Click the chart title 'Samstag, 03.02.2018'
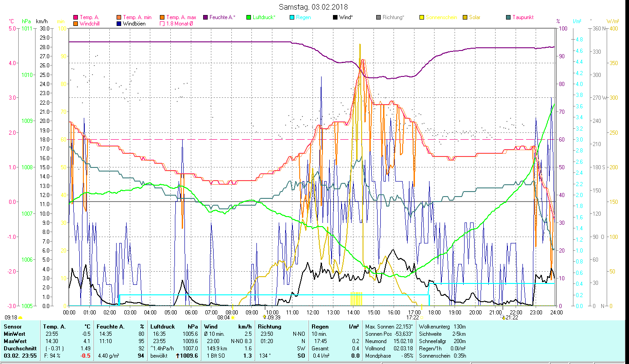 (x=313, y=7)
